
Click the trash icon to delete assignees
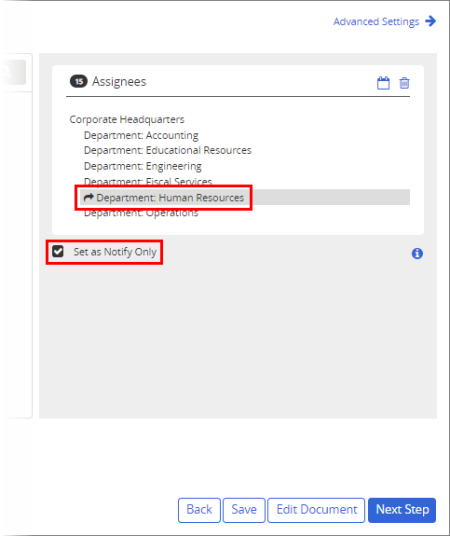pyautogui.click(x=404, y=83)
